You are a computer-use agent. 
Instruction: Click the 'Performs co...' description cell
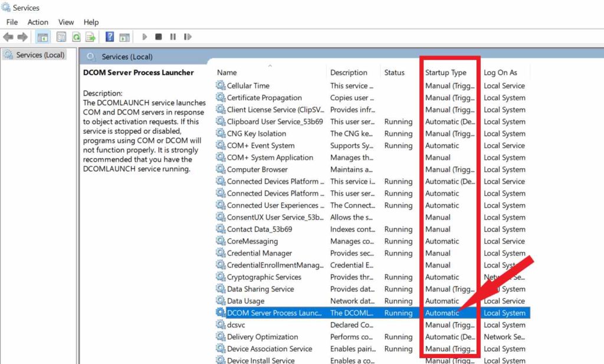pos(352,337)
